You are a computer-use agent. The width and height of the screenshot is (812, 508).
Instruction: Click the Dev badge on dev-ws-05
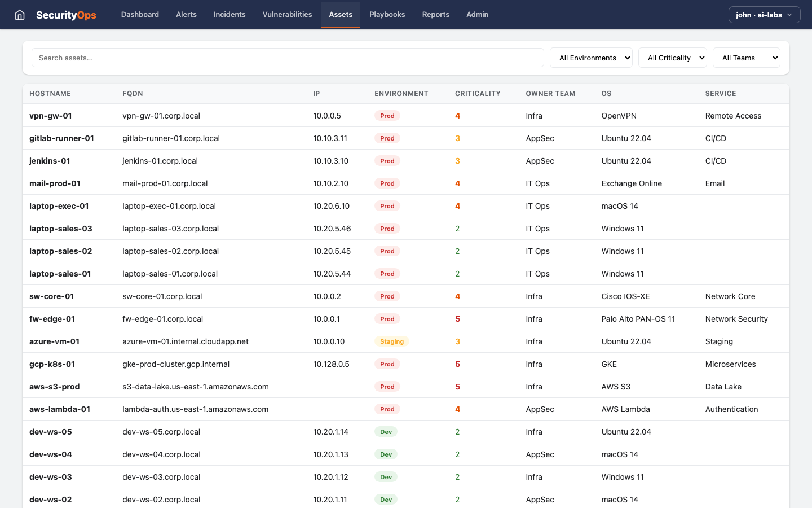tap(386, 431)
